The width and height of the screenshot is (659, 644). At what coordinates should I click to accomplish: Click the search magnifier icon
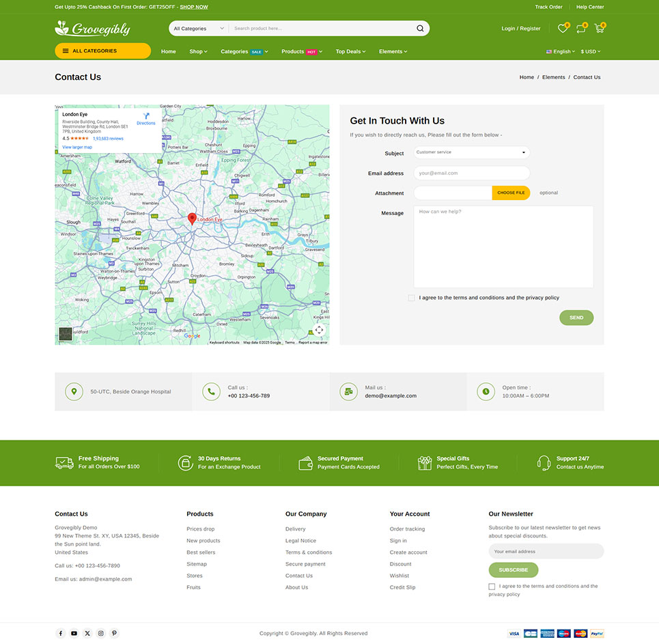420,29
